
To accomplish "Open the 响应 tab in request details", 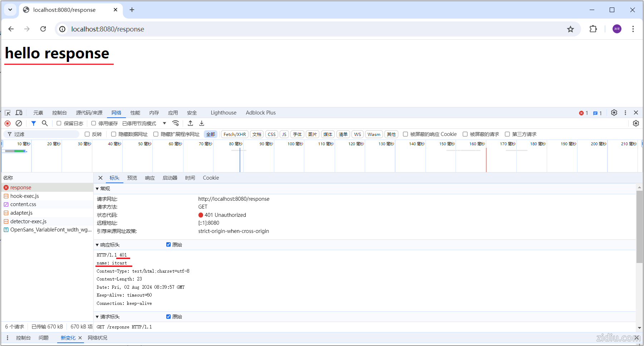I will [150, 178].
